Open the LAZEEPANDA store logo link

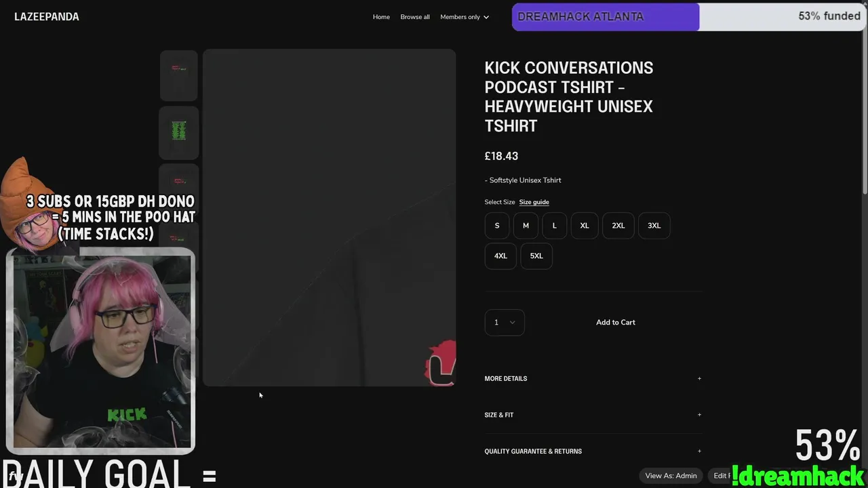(x=47, y=16)
